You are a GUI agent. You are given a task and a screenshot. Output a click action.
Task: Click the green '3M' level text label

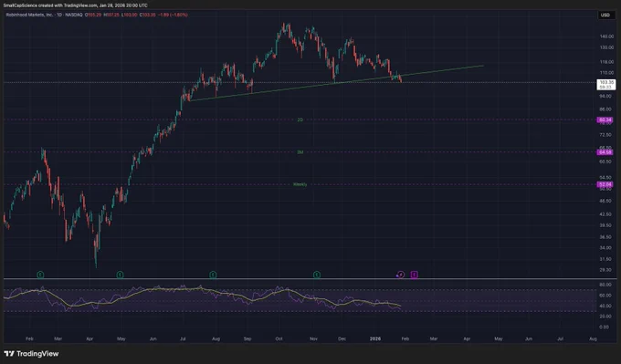(300, 152)
